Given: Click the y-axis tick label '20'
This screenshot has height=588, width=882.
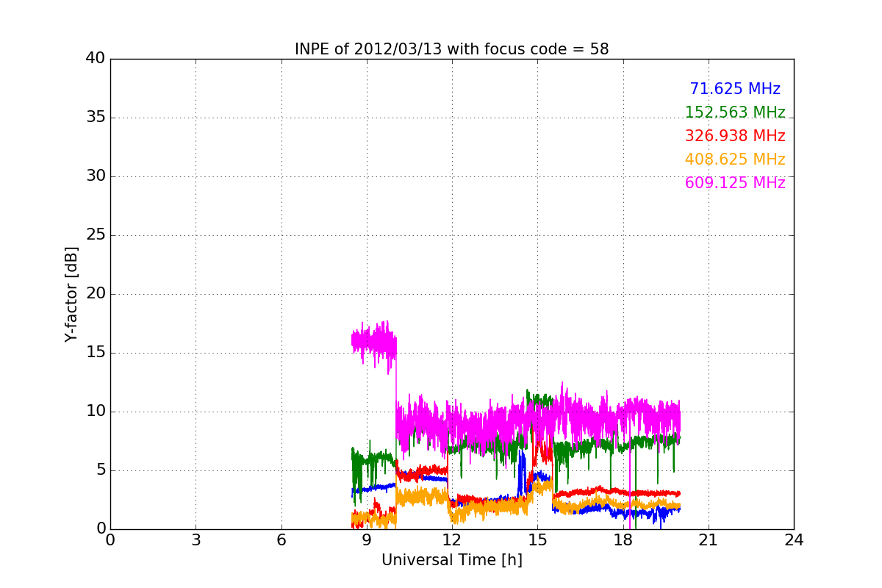Looking at the screenshot, I should pos(96,294).
